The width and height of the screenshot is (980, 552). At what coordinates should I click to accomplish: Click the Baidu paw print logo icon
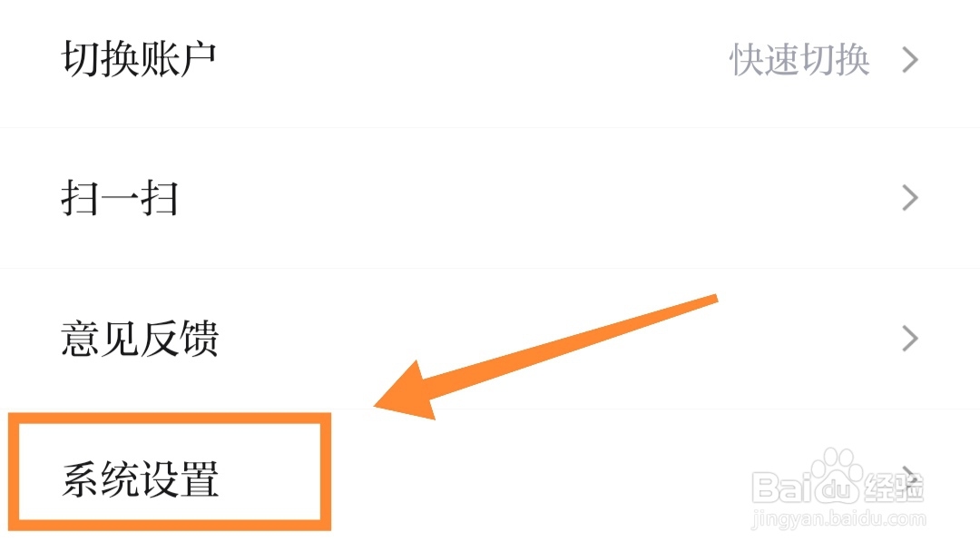coord(837,476)
